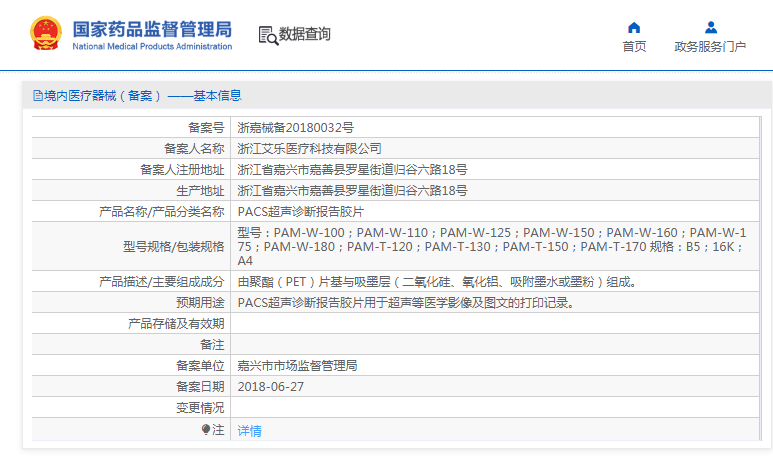Click the home house icon
Image resolution: width=773 pixels, height=462 pixels.
[x=634, y=28]
